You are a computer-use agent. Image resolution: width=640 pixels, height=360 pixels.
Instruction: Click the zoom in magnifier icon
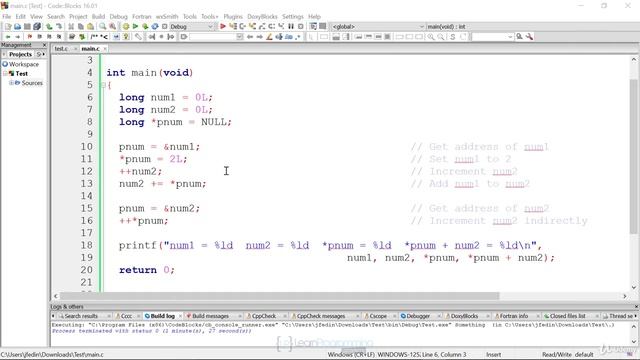pos(431,37)
